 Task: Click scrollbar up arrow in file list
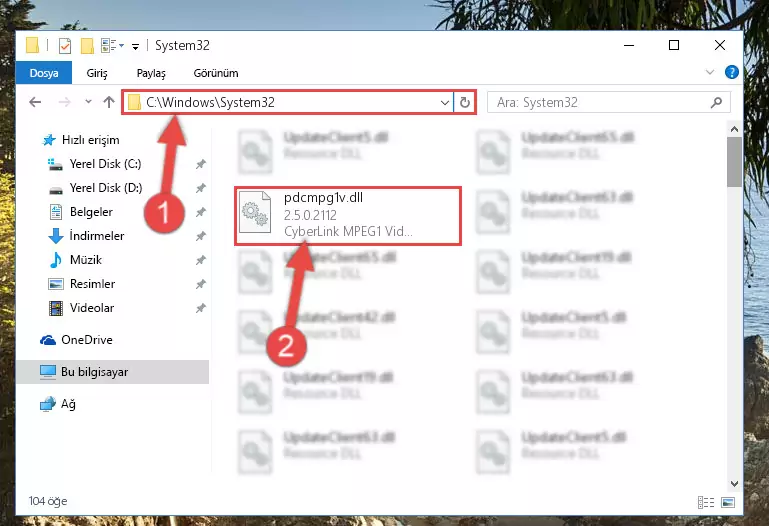[734, 129]
